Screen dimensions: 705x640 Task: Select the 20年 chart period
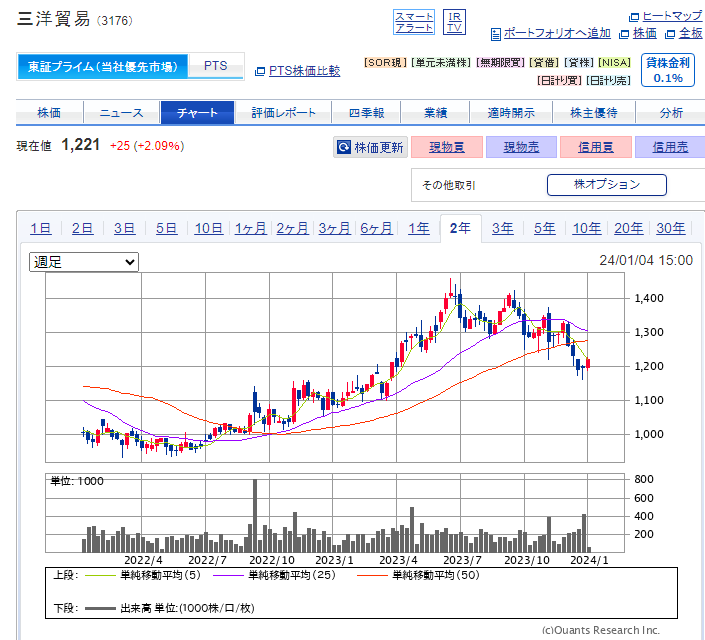click(x=629, y=228)
